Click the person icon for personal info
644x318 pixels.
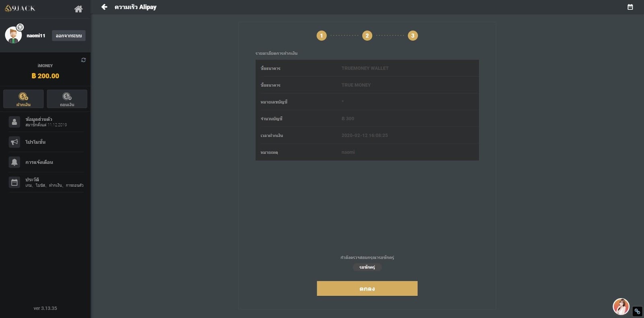[x=14, y=122]
